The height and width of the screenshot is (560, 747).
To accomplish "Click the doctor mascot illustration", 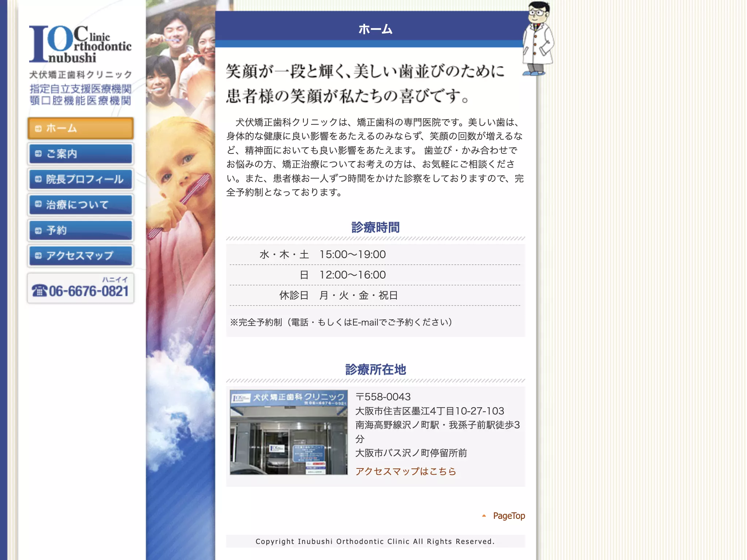I will (x=538, y=38).
